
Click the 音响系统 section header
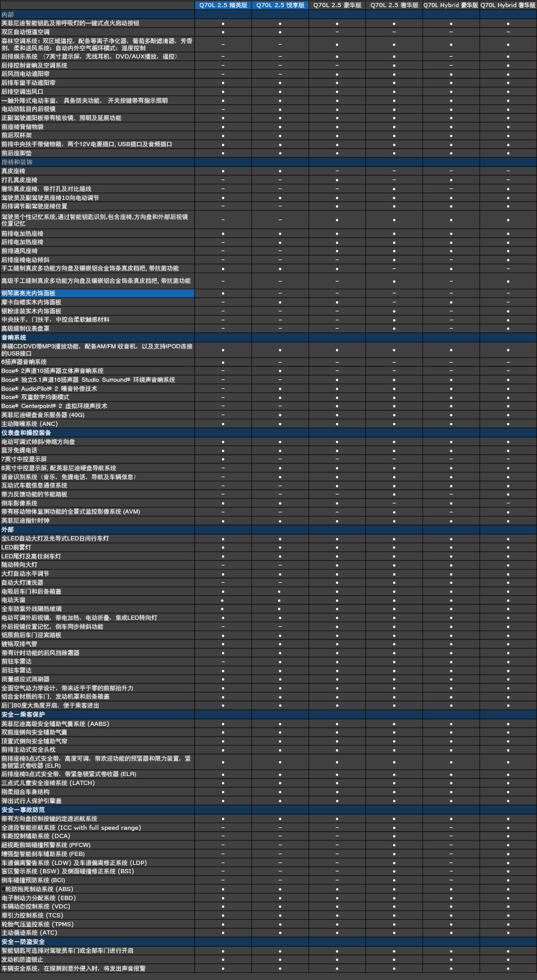tap(14, 338)
